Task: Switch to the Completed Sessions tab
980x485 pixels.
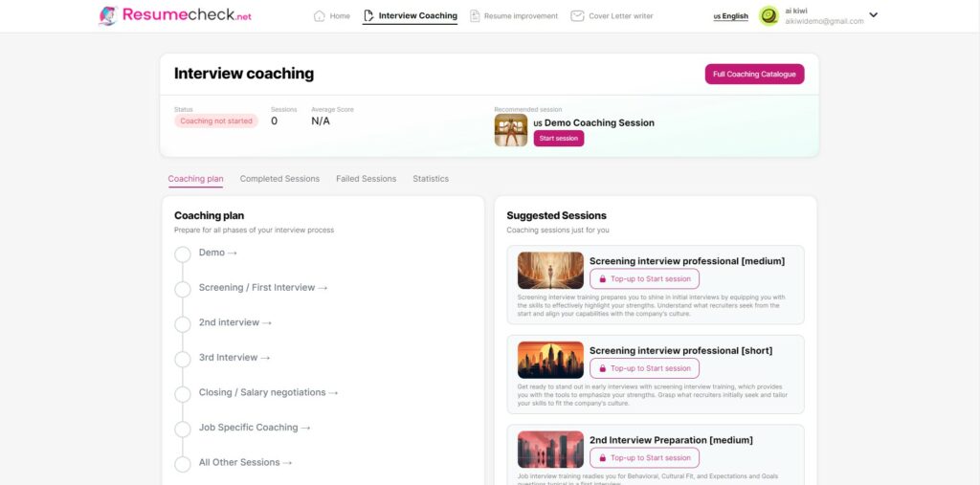Action: [279, 179]
